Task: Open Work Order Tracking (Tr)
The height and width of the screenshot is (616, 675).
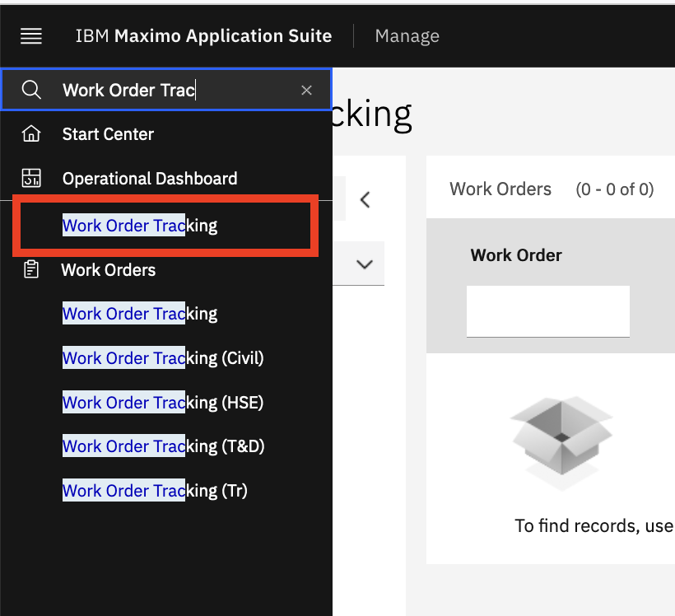Action: coord(155,491)
